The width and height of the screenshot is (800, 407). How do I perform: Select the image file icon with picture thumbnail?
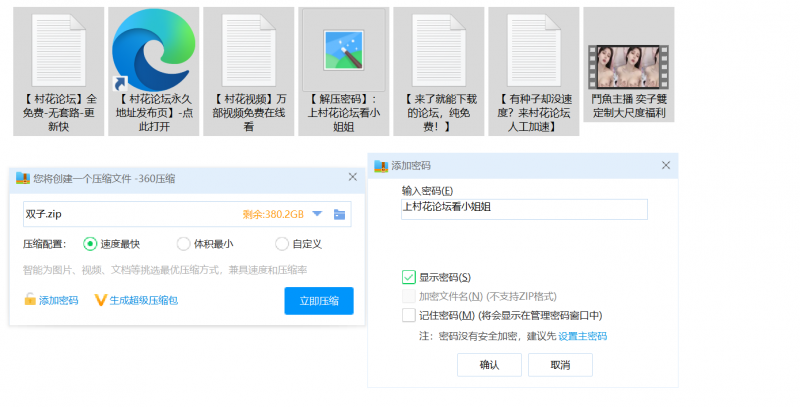click(x=343, y=50)
